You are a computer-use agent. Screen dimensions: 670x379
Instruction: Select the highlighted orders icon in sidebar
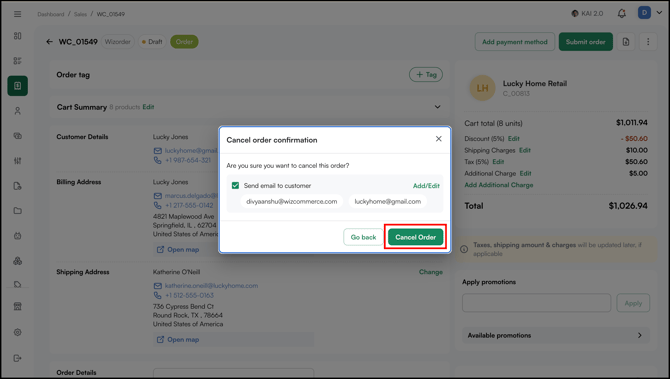tap(18, 86)
